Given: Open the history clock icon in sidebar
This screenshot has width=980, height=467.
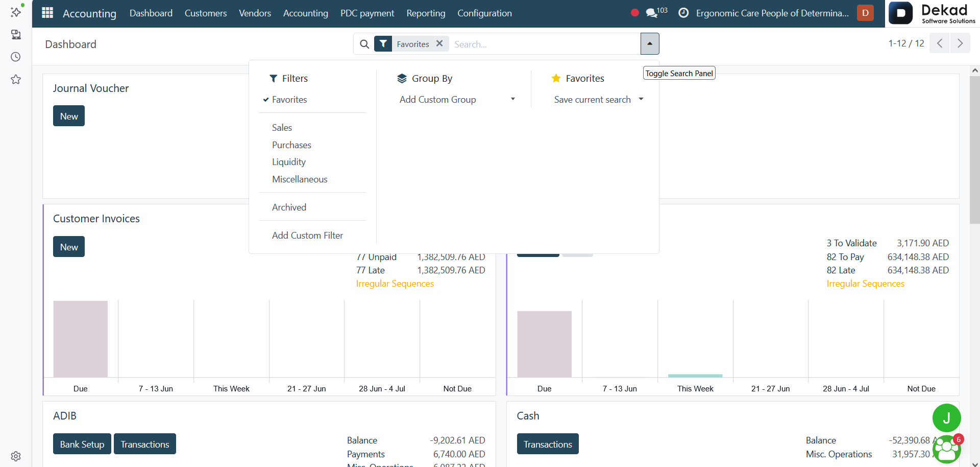Looking at the screenshot, I should coord(16,57).
